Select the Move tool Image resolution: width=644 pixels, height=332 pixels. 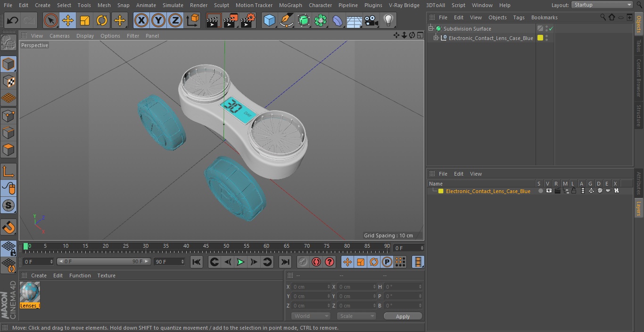pos(68,21)
